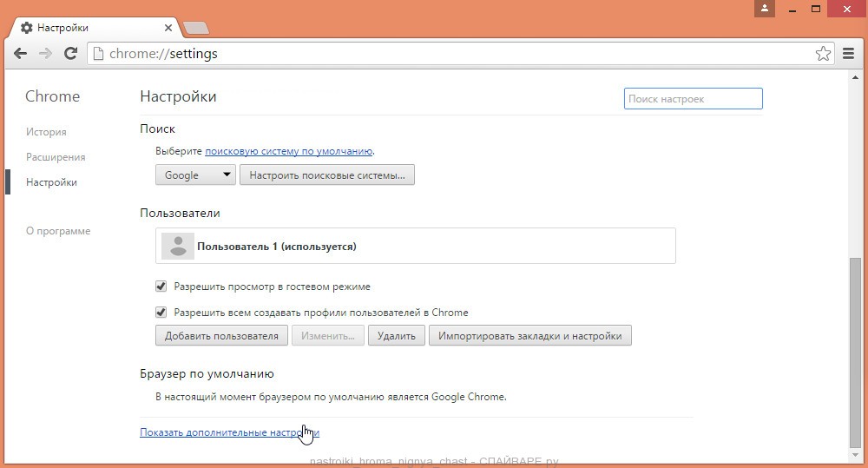Open О программе in the sidebar
The width and height of the screenshot is (868, 468).
(x=58, y=231)
